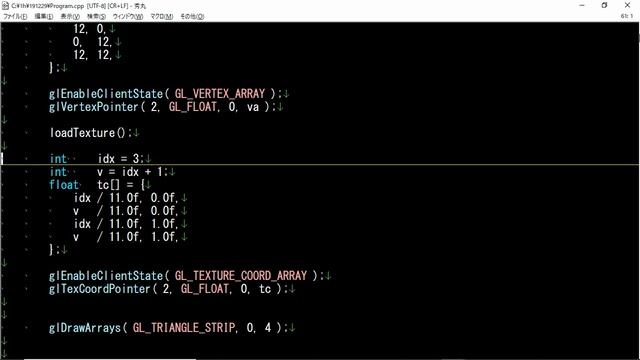Click the 'int' keyword before v
640x360 pixels.
pyautogui.click(x=58, y=172)
